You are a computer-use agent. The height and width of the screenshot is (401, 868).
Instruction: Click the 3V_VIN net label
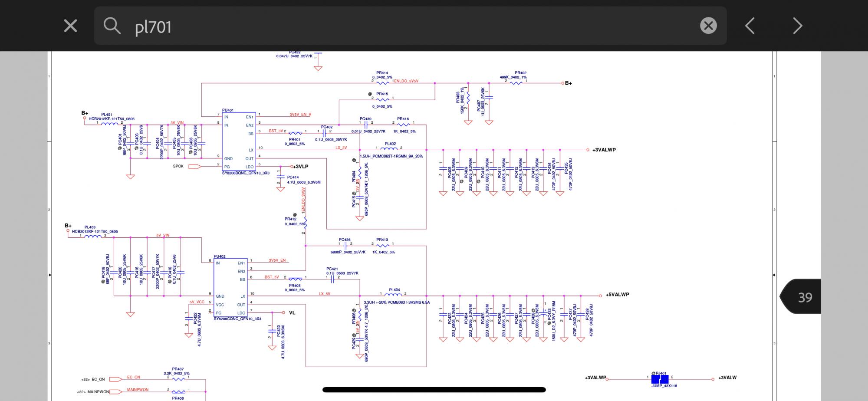click(177, 123)
